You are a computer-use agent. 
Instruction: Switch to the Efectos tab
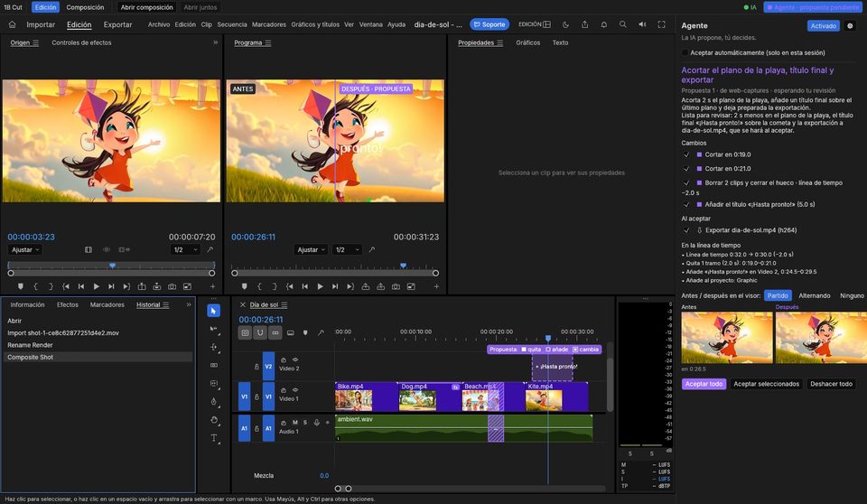[68, 304]
